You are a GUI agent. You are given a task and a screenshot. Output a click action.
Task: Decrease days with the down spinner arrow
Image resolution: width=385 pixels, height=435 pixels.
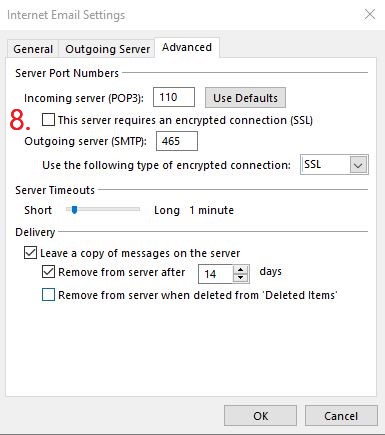(241, 278)
